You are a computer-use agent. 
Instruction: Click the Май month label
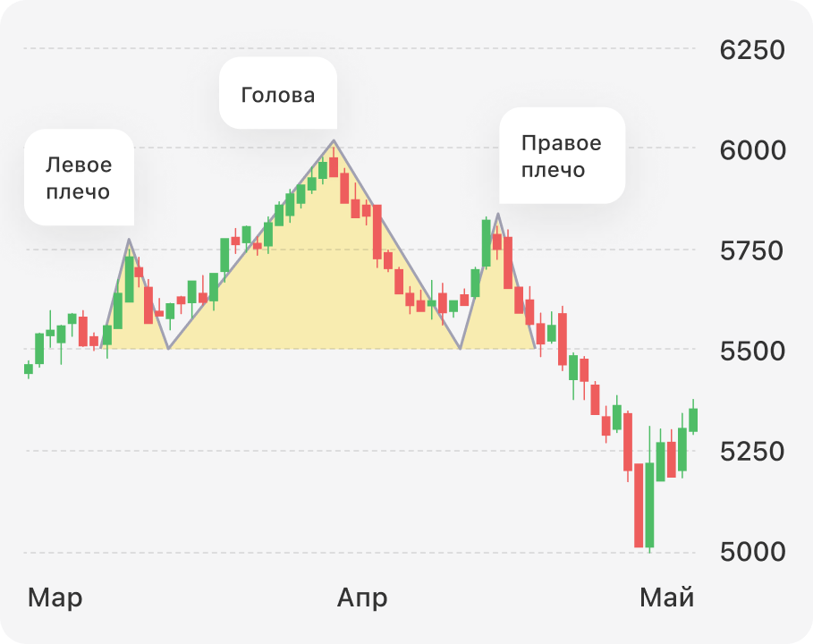pos(667,597)
